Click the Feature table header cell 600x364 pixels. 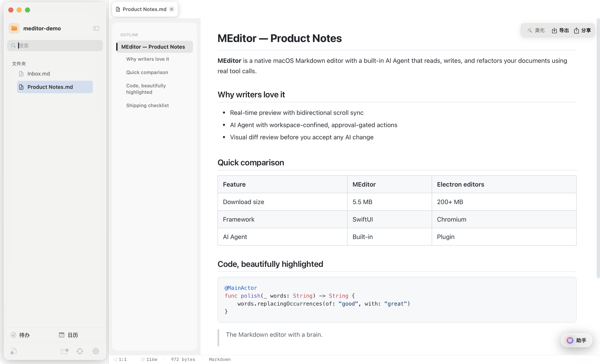282,184
